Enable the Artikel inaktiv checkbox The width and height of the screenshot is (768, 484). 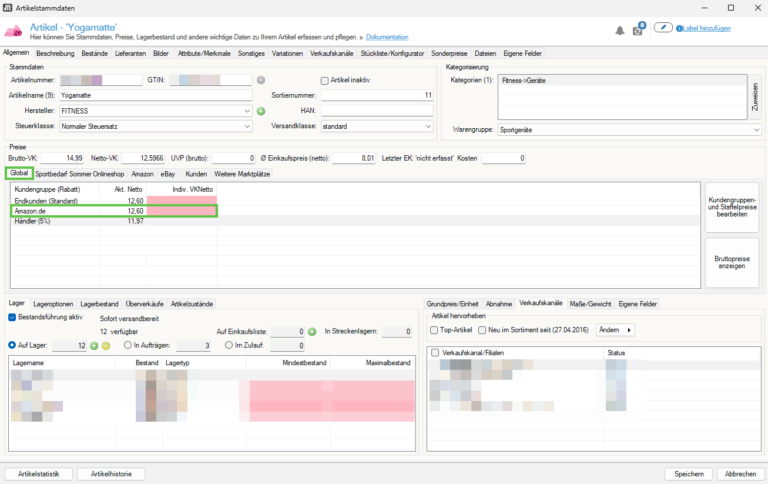[323, 80]
